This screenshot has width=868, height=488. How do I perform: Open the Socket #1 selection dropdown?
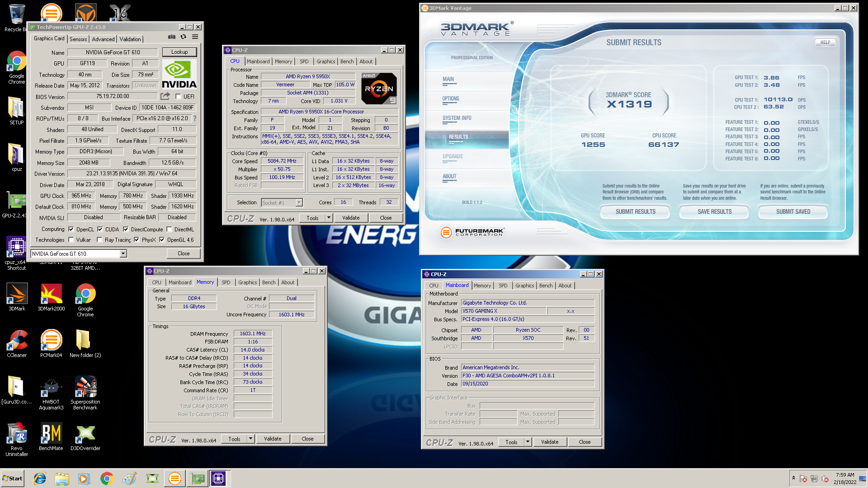299,203
